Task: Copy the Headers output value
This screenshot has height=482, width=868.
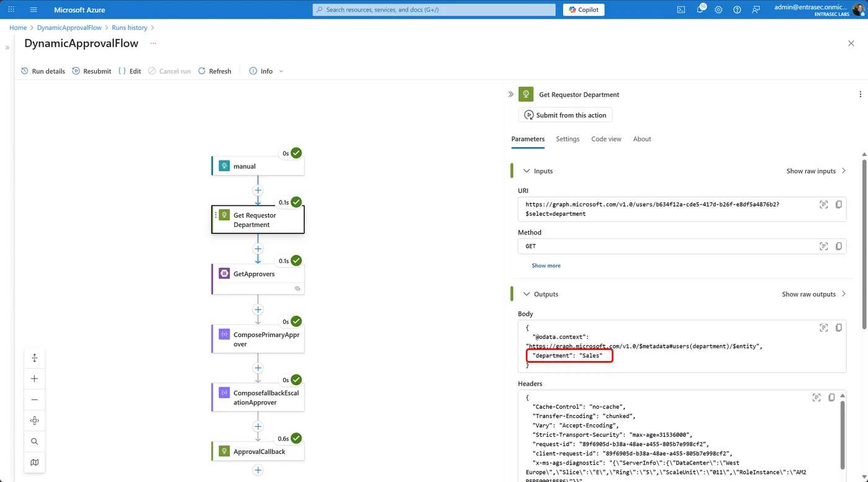Action: (x=831, y=397)
